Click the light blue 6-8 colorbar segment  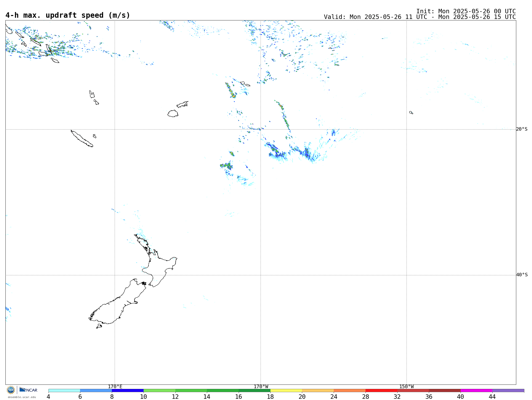pyautogui.click(x=96, y=391)
